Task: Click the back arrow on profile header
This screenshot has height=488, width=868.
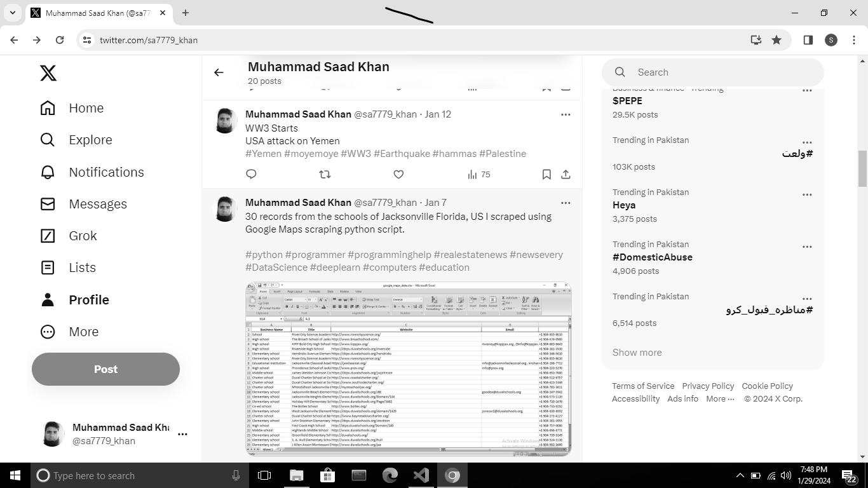Action: tap(219, 72)
